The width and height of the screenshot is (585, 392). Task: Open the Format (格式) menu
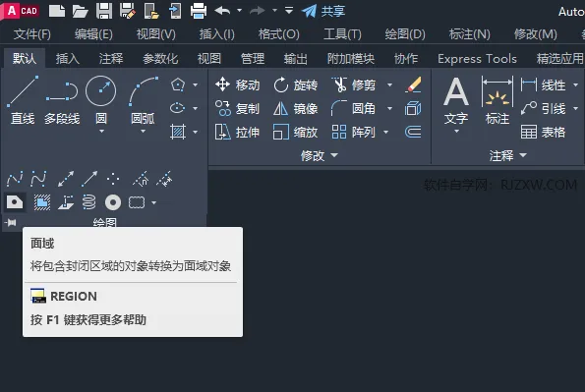click(x=278, y=34)
